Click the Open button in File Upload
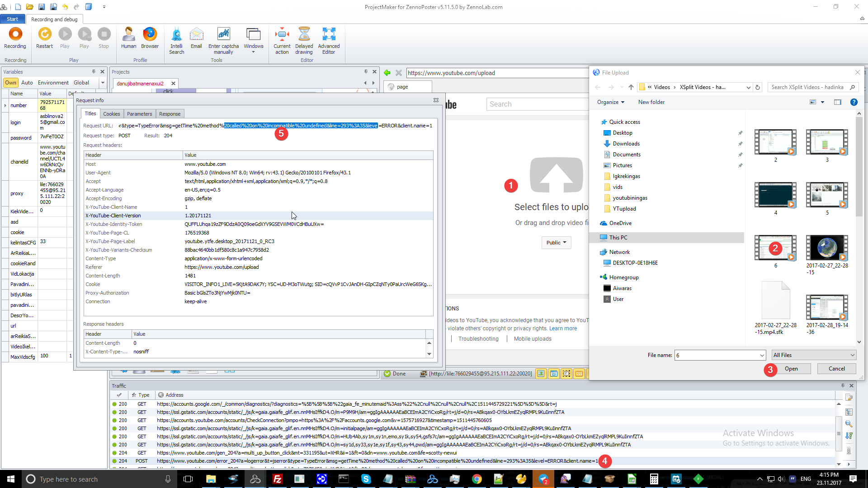Image resolution: width=868 pixels, height=488 pixels. [x=791, y=369]
